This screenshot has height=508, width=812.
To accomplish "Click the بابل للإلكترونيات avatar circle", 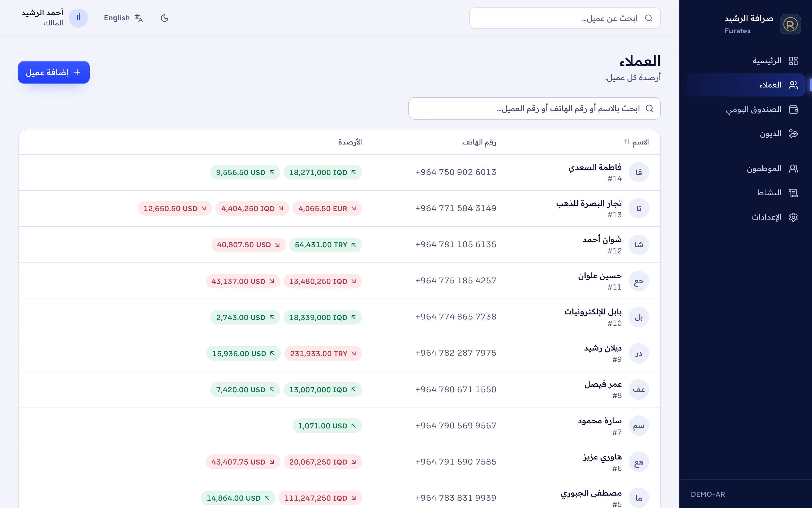I will [x=639, y=317].
